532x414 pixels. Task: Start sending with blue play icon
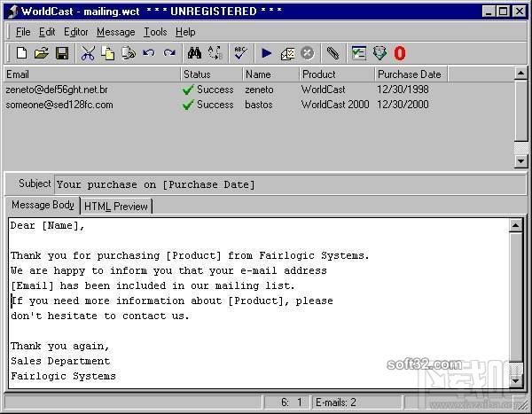267,53
